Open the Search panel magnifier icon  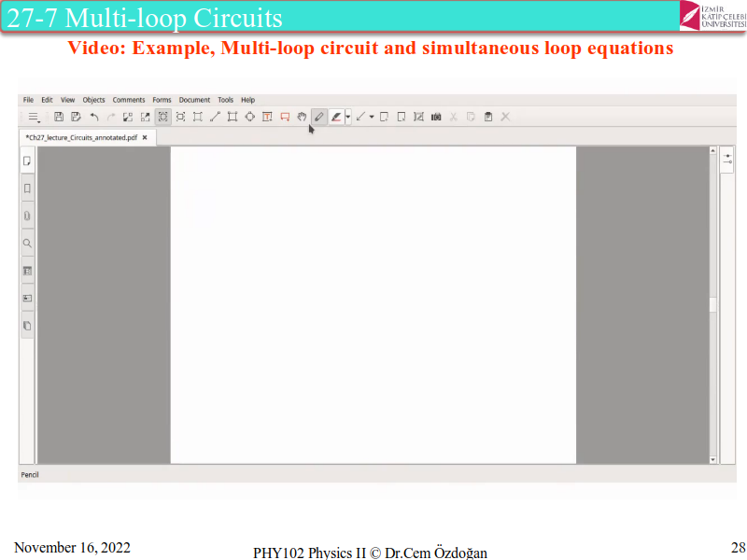click(x=27, y=243)
